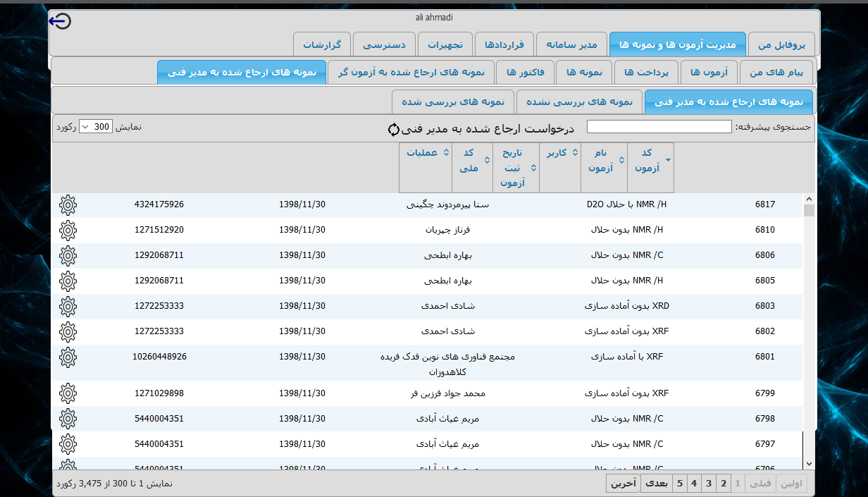Go to page 3 in pagination

tap(709, 483)
